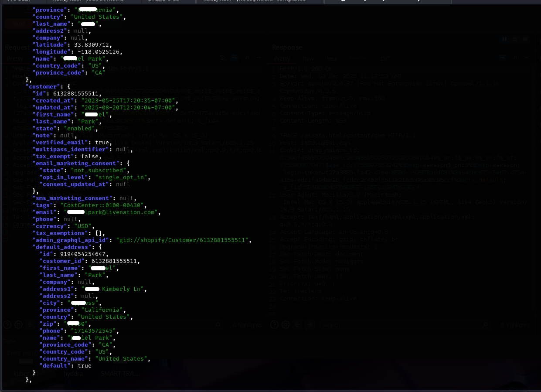The width and height of the screenshot is (541, 392).
Task: Click the sms_marketing_consent null line
Action: click(86, 198)
